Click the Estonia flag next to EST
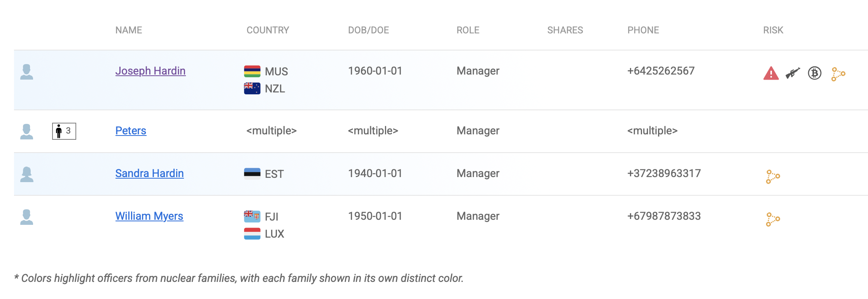This screenshot has width=868, height=299. [252, 174]
